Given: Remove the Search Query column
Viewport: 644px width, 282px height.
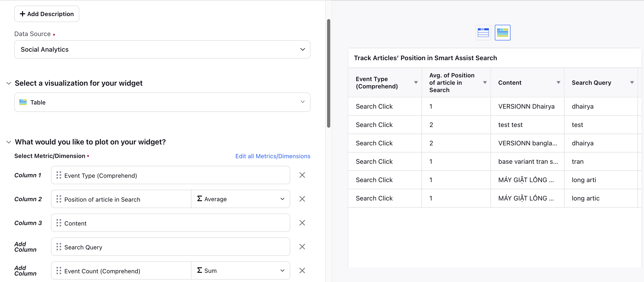Looking at the screenshot, I should coord(302,247).
